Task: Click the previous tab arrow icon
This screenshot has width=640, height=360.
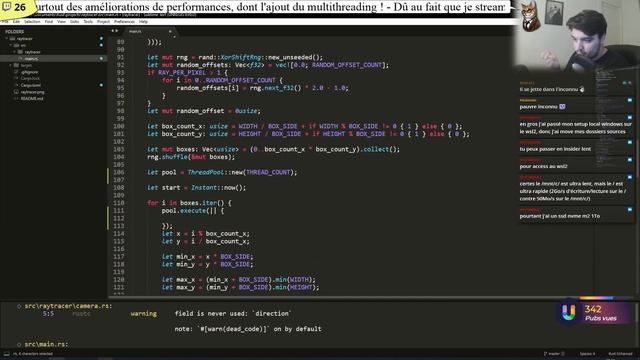Action: (113, 31)
